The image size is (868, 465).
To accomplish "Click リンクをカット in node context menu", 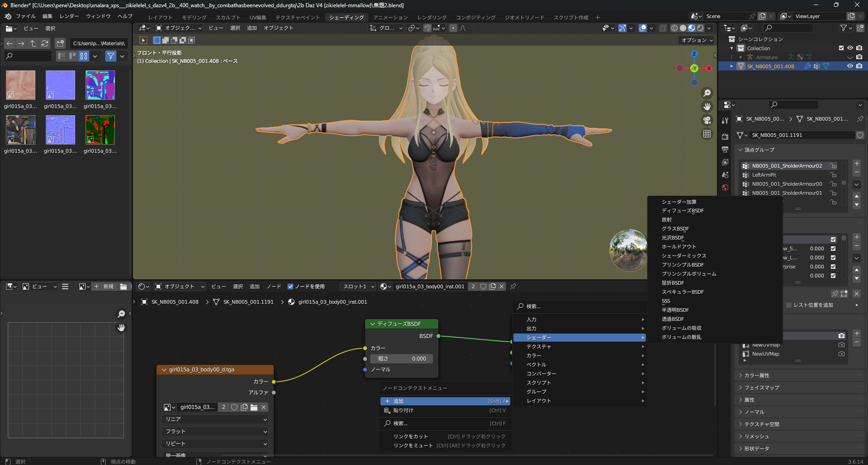I will pyautogui.click(x=445, y=437).
